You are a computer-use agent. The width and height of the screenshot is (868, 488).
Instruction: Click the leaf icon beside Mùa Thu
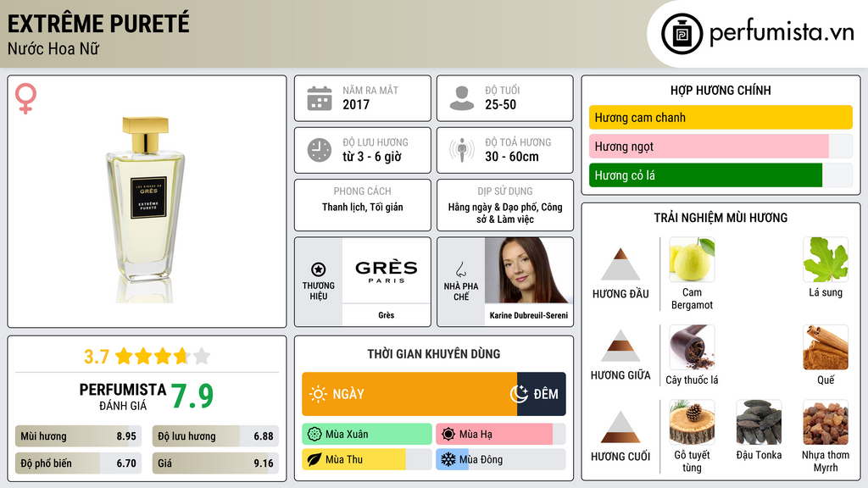(x=314, y=459)
